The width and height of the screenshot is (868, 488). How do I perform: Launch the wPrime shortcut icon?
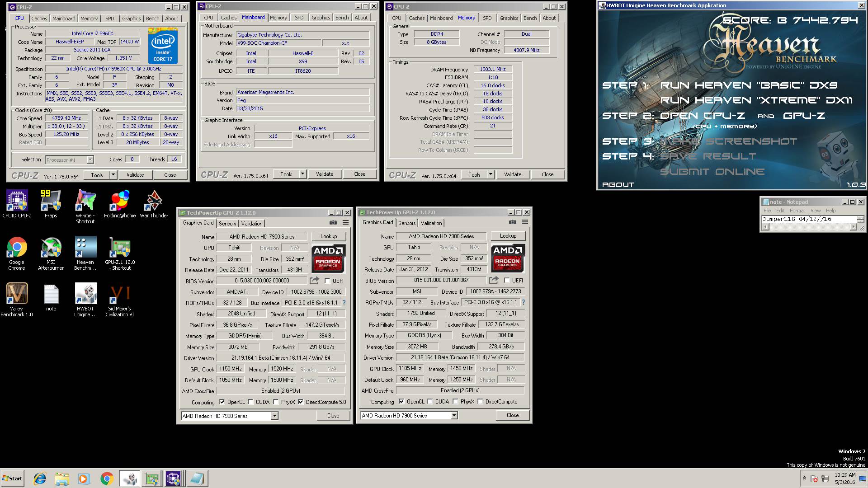(x=85, y=206)
